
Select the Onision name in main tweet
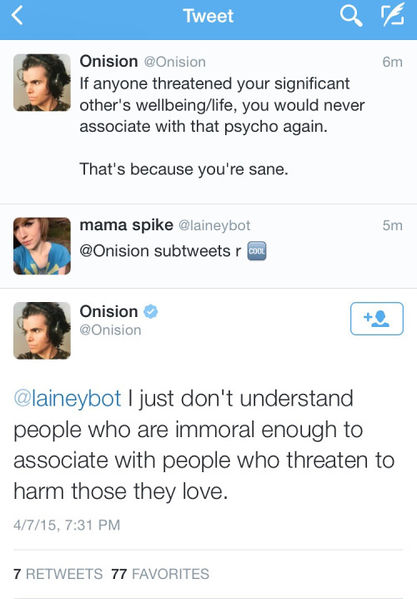tap(108, 311)
